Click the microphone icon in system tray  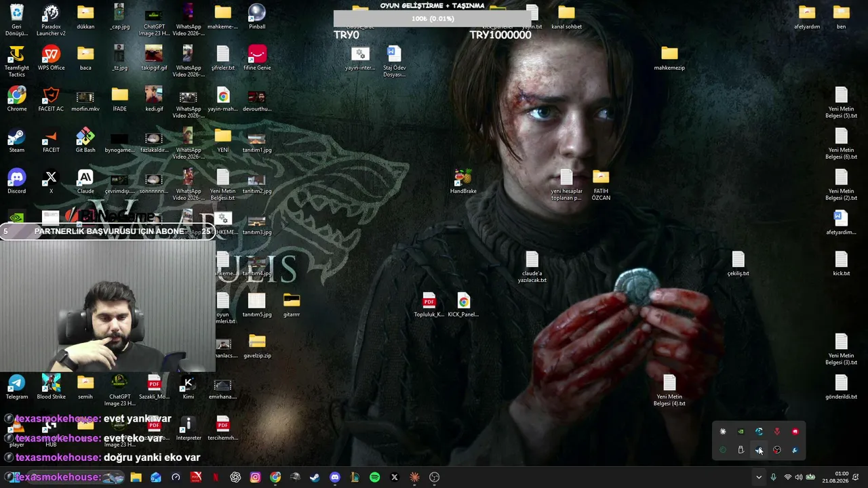click(773, 477)
